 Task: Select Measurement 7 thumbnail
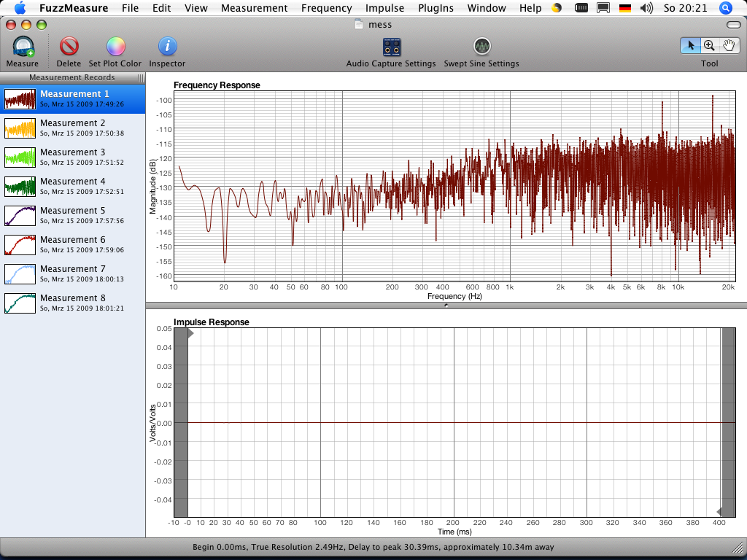pyautogui.click(x=20, y=274)
